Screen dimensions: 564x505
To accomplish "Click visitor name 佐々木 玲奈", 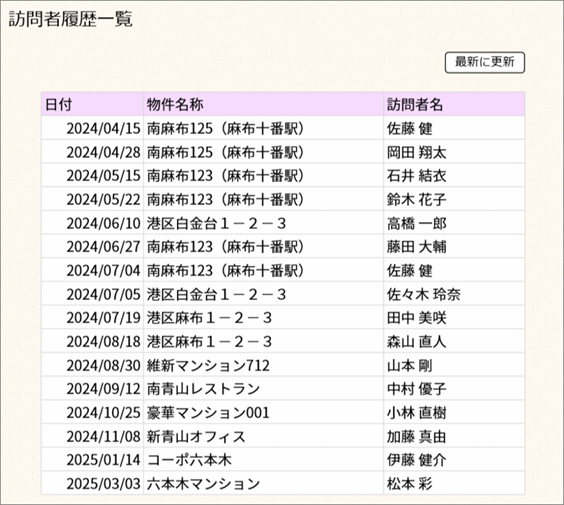I will point(424,295).
